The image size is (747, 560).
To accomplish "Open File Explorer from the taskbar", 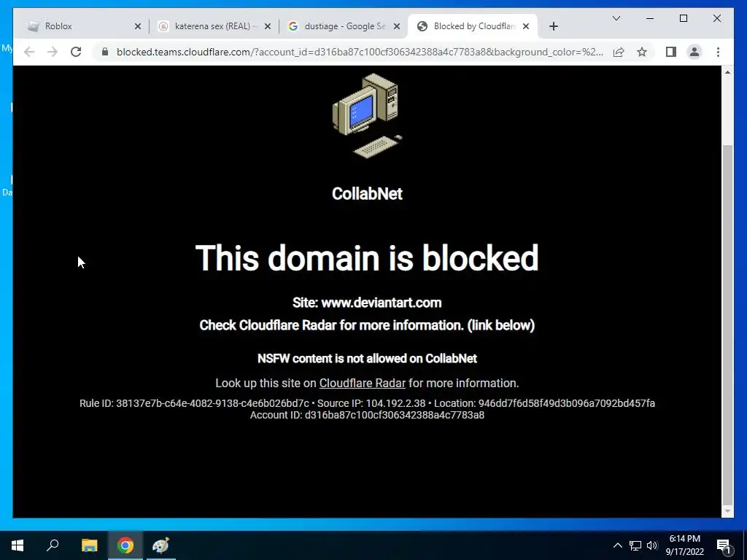I will (89, 545).
